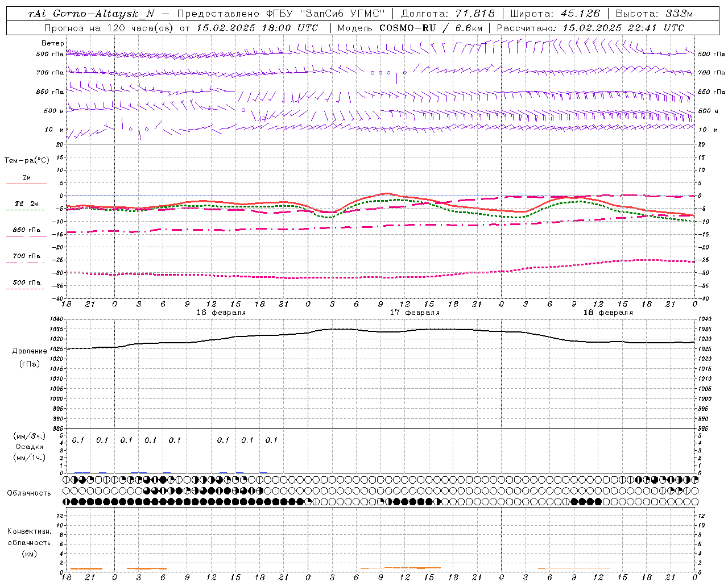Click the Высота: 333м header field

tap(655, 14)
